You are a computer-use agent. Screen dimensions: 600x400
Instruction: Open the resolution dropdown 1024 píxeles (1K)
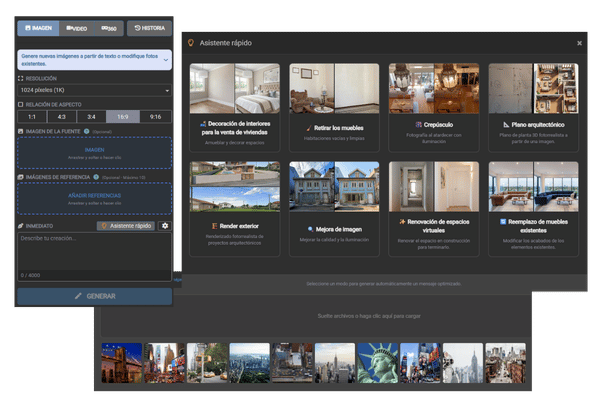95,90
